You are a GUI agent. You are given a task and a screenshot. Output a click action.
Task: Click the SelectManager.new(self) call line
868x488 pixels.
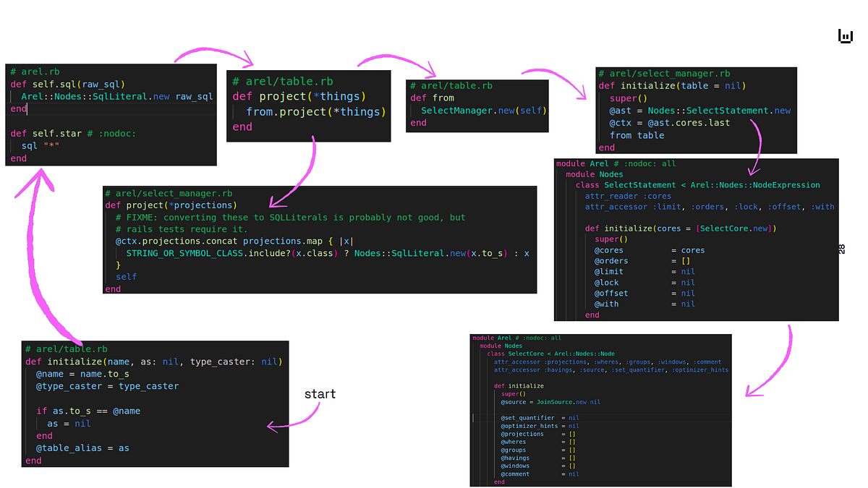[x=482, y=110]
